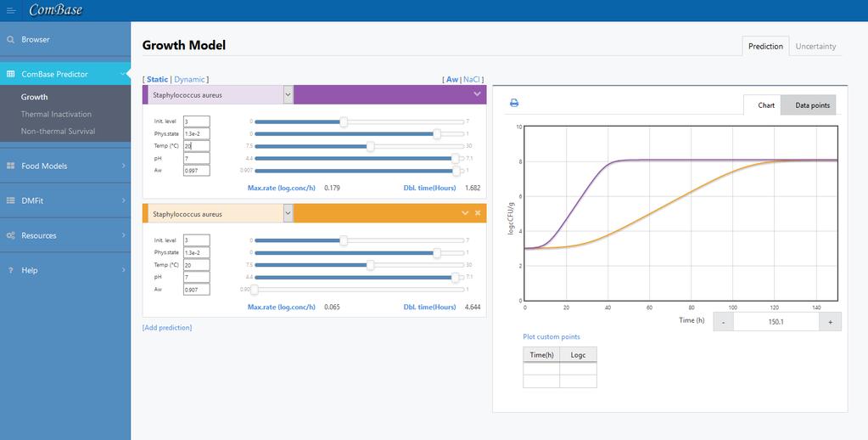Expand the Resources menu

(123, 235)
